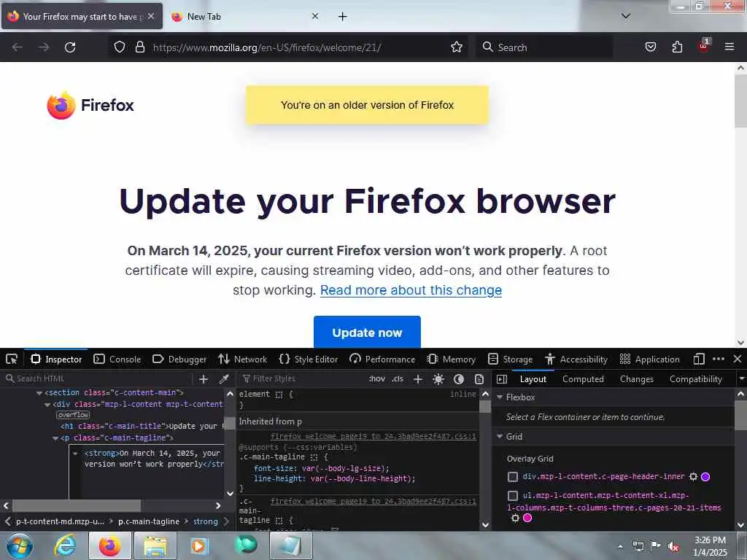Open the Windows Start orb

[20, 546]
